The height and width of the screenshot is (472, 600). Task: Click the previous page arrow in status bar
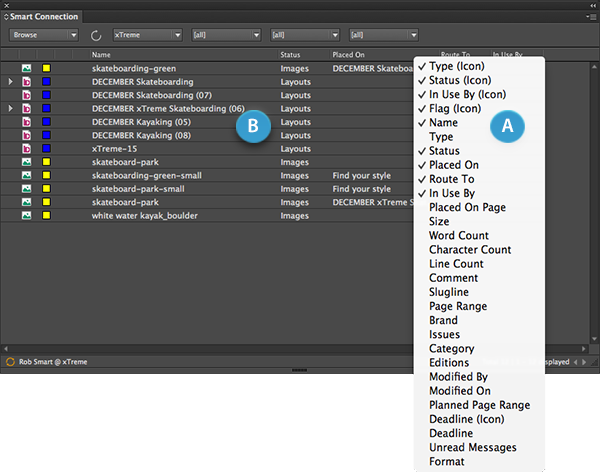click(x=576, y=362)
